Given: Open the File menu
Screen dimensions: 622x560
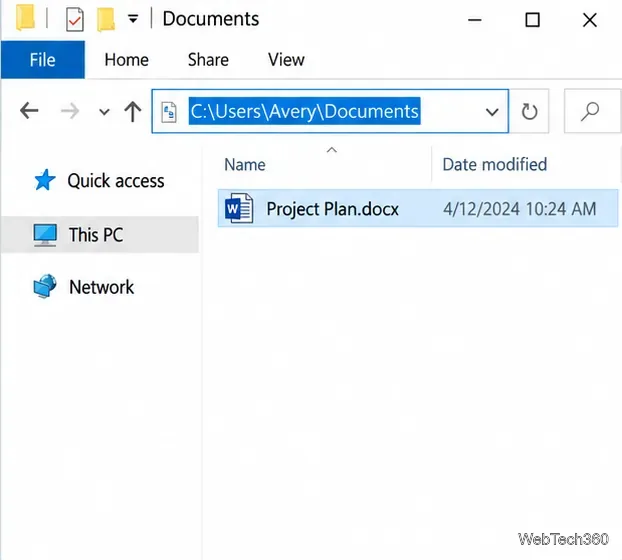Looking at the screenshot, I should [42, 60].
